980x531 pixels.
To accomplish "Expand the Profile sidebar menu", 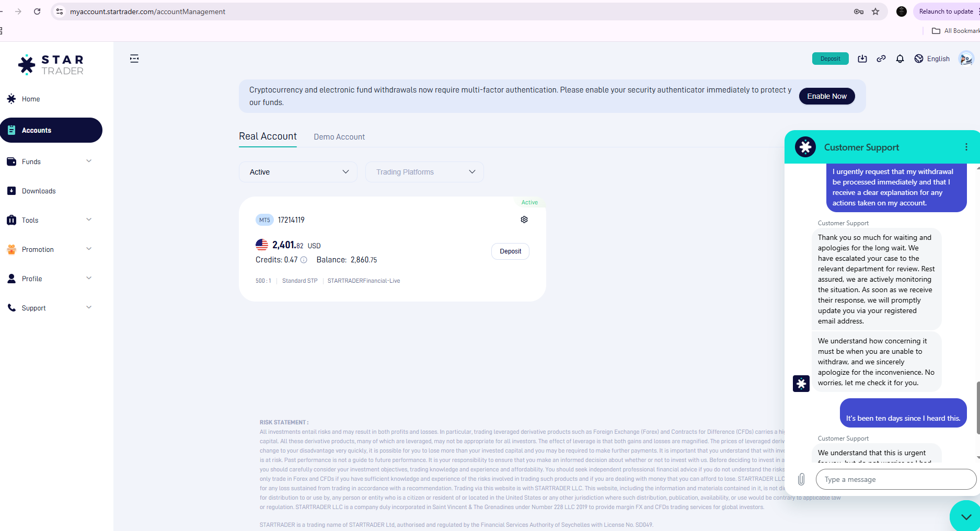I will (x=51, y=279).
